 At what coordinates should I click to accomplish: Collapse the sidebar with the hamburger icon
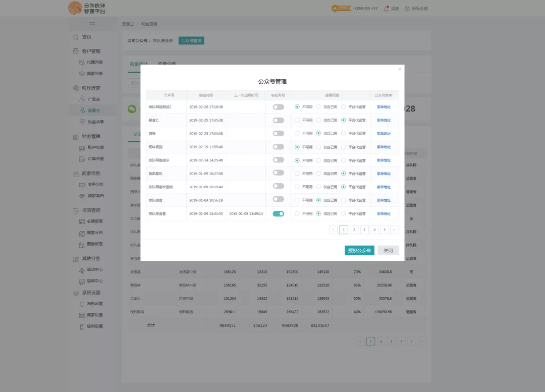coord(92,24)
